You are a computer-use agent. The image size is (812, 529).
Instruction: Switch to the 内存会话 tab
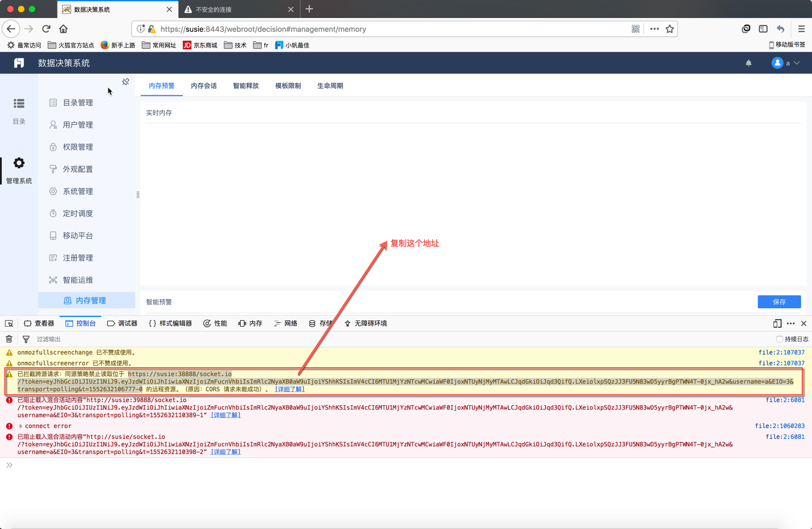tap(204, 85)
